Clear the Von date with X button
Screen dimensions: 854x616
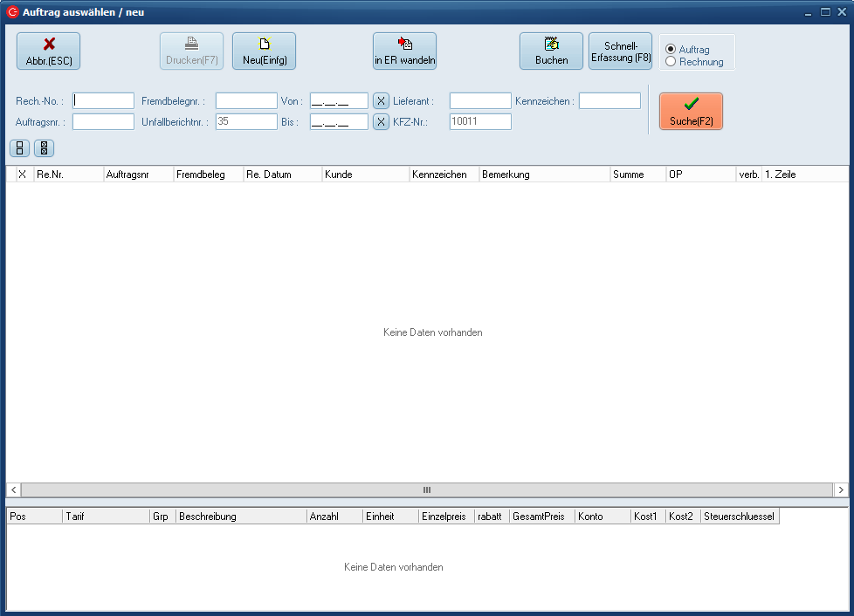point(381,101)
